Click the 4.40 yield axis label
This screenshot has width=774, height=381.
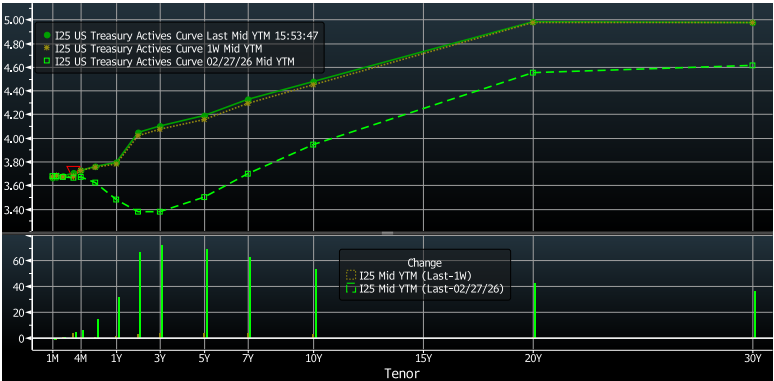pyautogui.click(x=15, y=91)
